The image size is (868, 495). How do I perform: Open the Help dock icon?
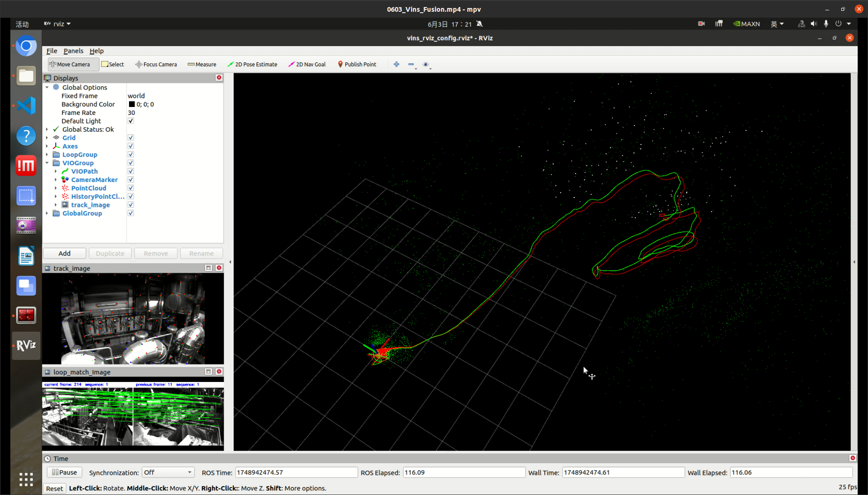[26, 136]
